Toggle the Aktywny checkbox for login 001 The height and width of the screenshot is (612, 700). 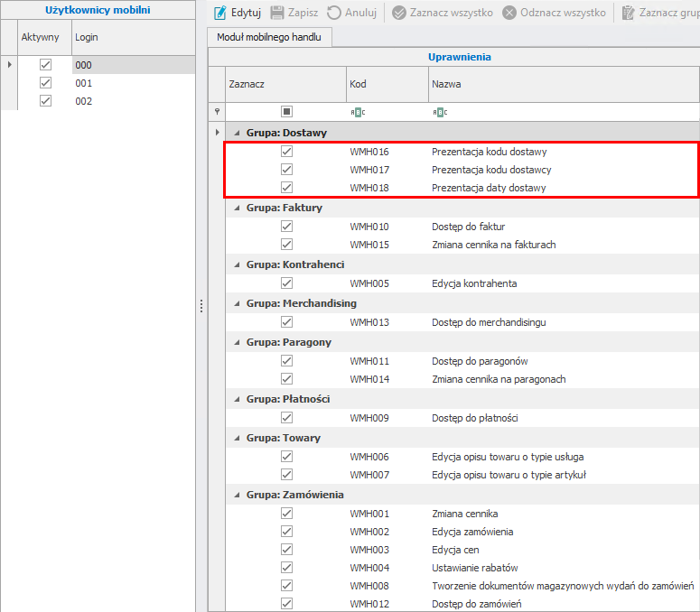(x=46, y=83)
